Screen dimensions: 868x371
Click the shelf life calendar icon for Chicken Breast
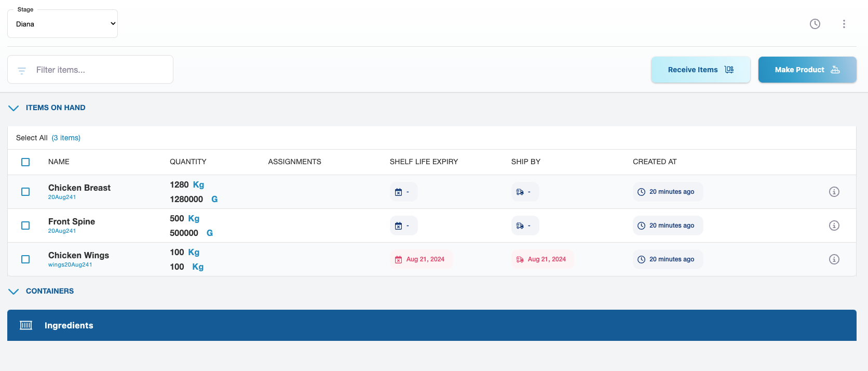tap(399, 192)
